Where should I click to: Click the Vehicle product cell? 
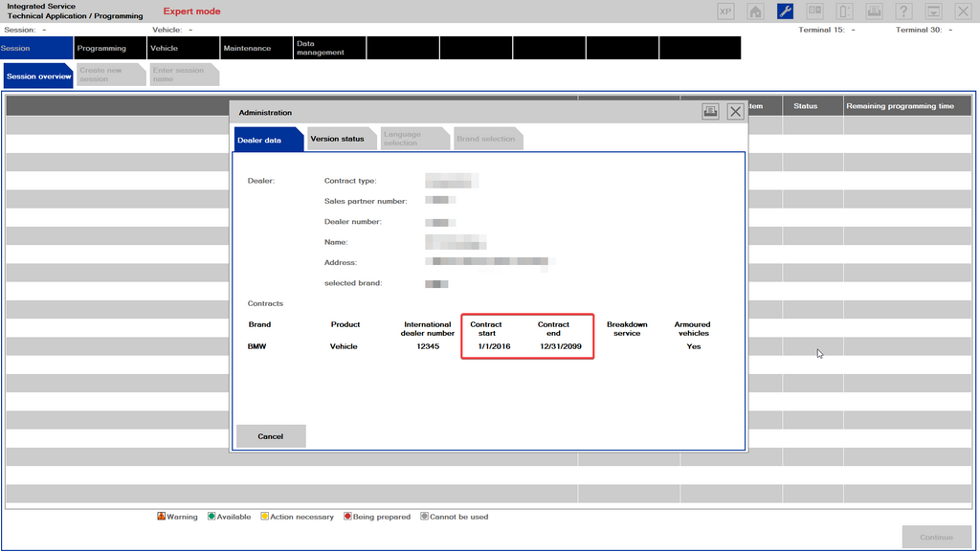pos(344,346)
